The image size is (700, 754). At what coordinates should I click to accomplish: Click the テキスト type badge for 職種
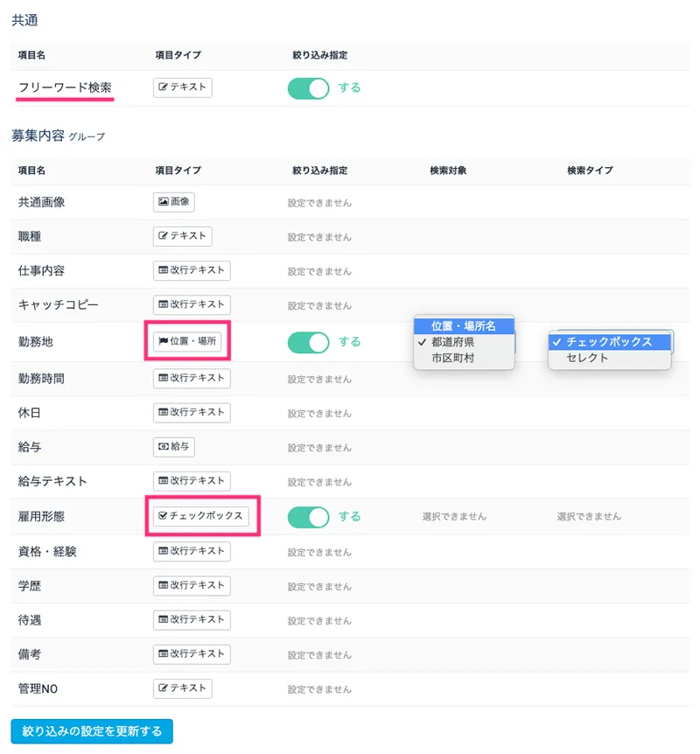pyautogui.click(x=183, y=236)
